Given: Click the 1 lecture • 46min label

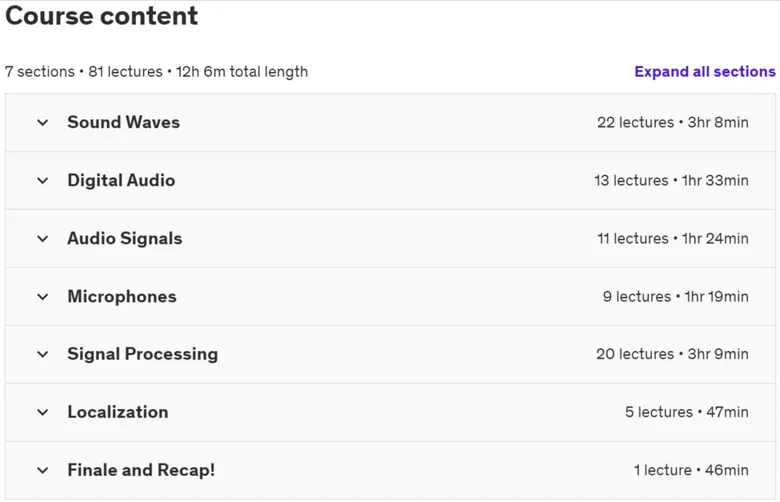Looking at the screenshot, I should (x=691, y=470).
